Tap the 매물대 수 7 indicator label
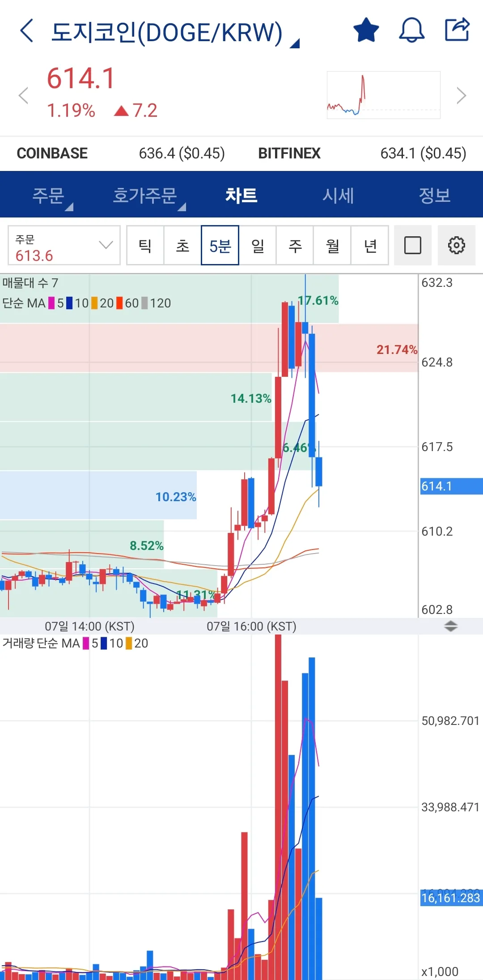The width and height of the screenshot is (483, 980). pos(30,283)
